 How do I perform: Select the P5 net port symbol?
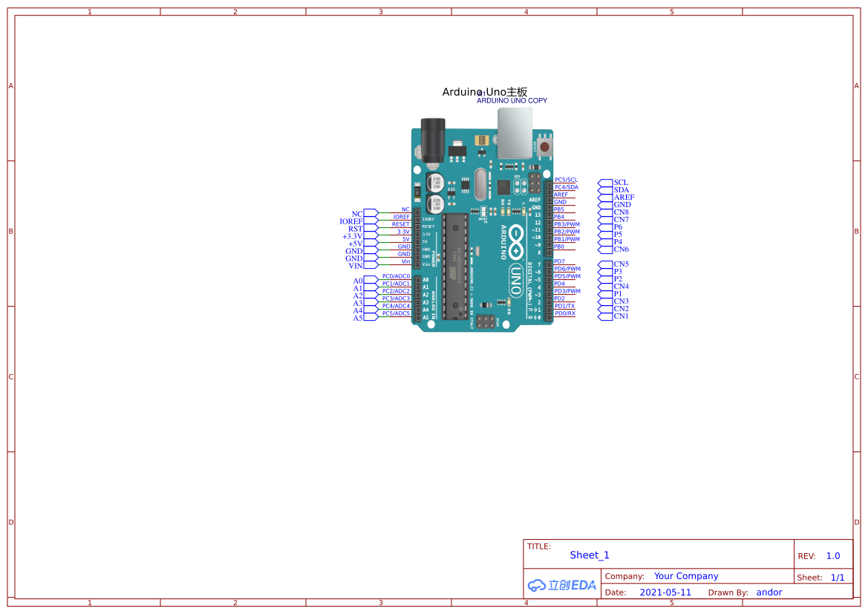click(605, 235)
